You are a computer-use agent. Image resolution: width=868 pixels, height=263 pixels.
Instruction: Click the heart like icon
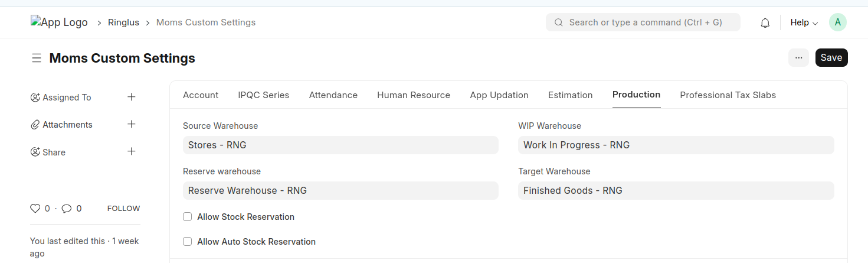[35, 209]
